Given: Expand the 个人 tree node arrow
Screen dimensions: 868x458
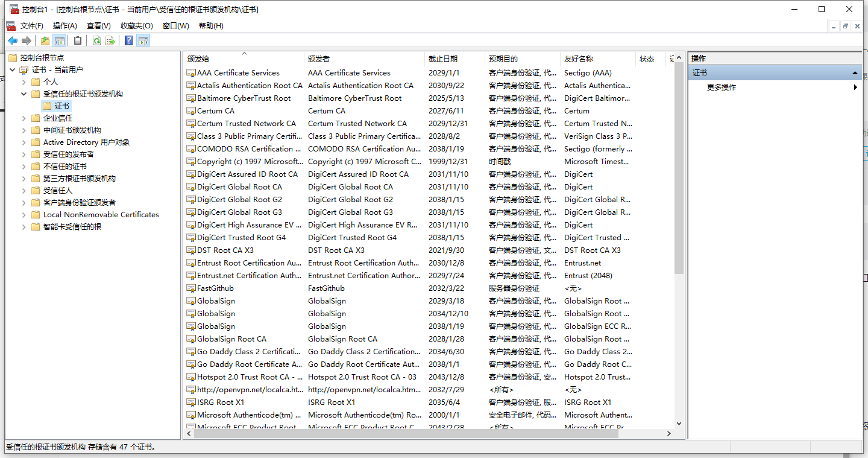Looking at the screenshot, I should pos(24,81).
